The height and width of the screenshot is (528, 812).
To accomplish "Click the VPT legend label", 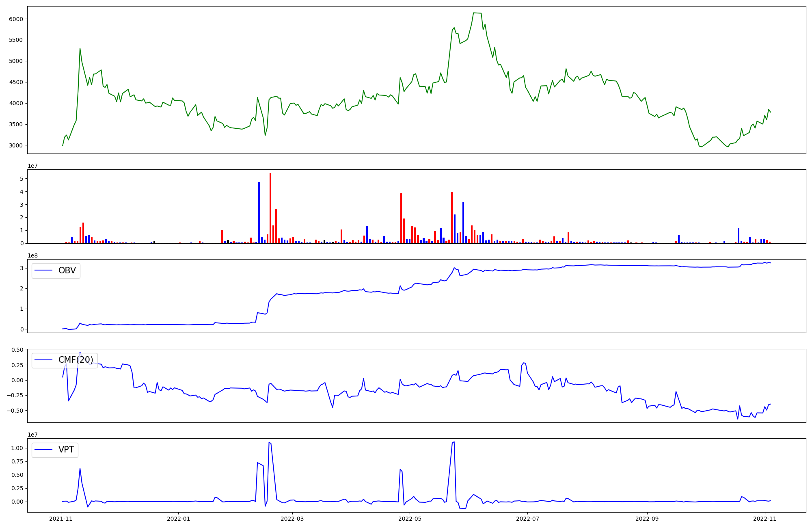I will pyautogui.click(x=66, y=450).
